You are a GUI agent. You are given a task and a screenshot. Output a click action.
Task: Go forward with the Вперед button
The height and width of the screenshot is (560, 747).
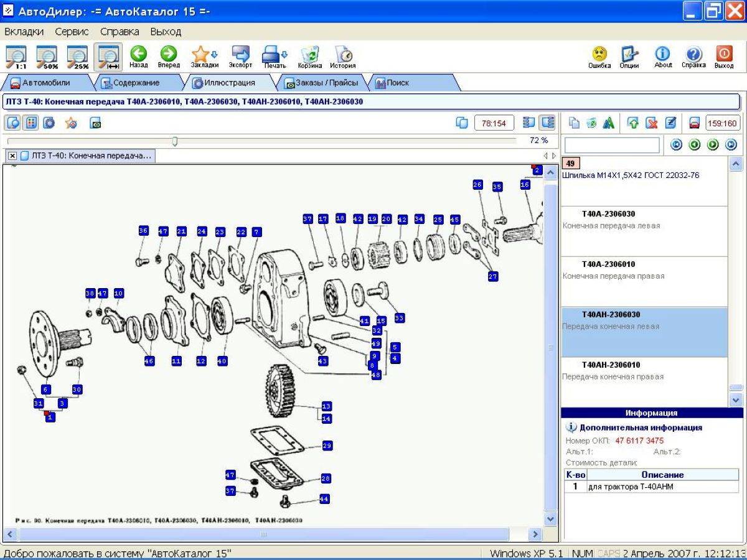[x=169, y=57]
